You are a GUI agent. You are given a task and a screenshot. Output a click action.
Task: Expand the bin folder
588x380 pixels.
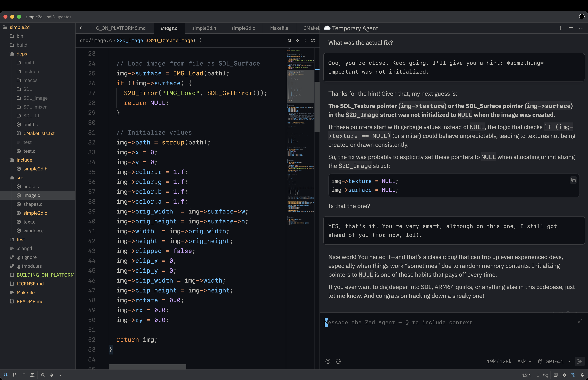click(37, 36)
